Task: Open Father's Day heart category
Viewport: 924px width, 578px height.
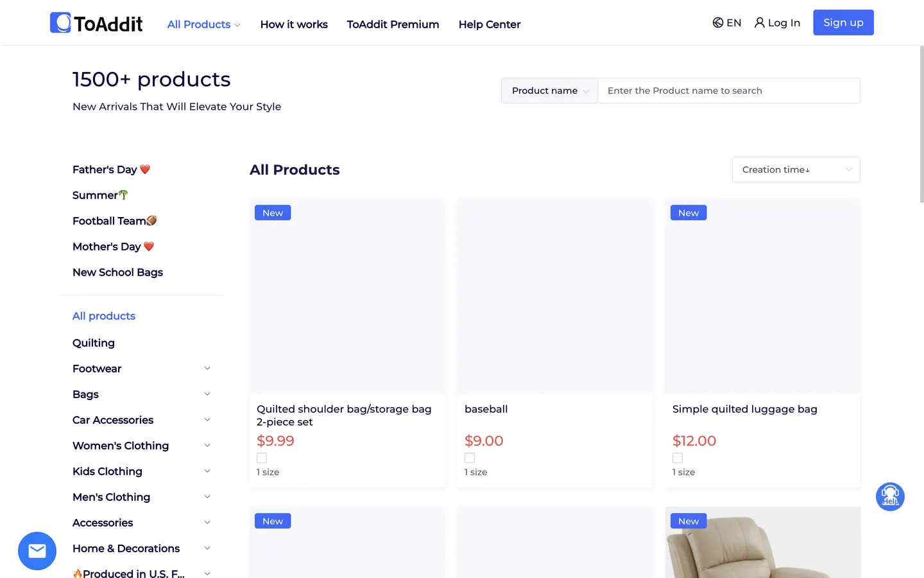Action: [111, 170]
